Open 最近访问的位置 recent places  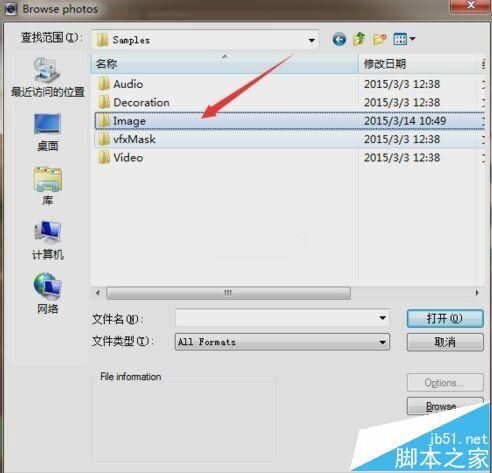pyautogui.click(x=48, y=77)
